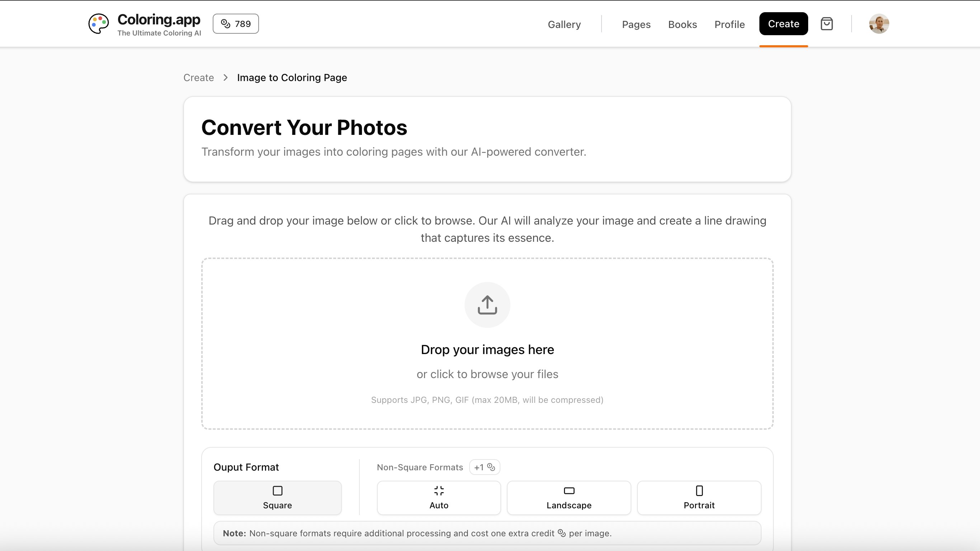The height and width of the screenshot is (551, 980).
Task: Click the Coloring.app palette logo
Action: 99,24
